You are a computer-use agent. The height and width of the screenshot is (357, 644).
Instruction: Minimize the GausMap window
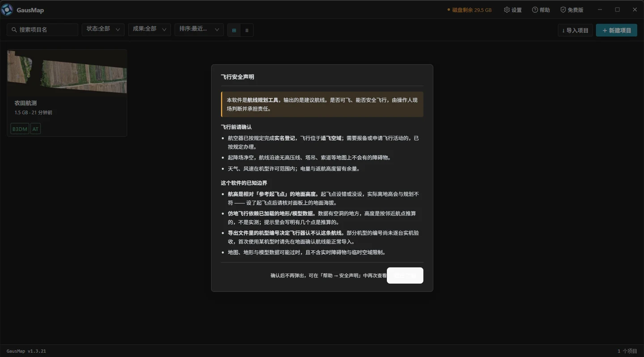click(x=600, y=9)
